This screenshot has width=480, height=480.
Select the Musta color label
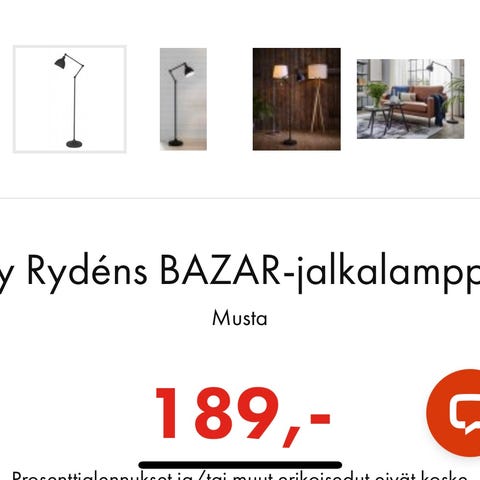pos(240,318)
